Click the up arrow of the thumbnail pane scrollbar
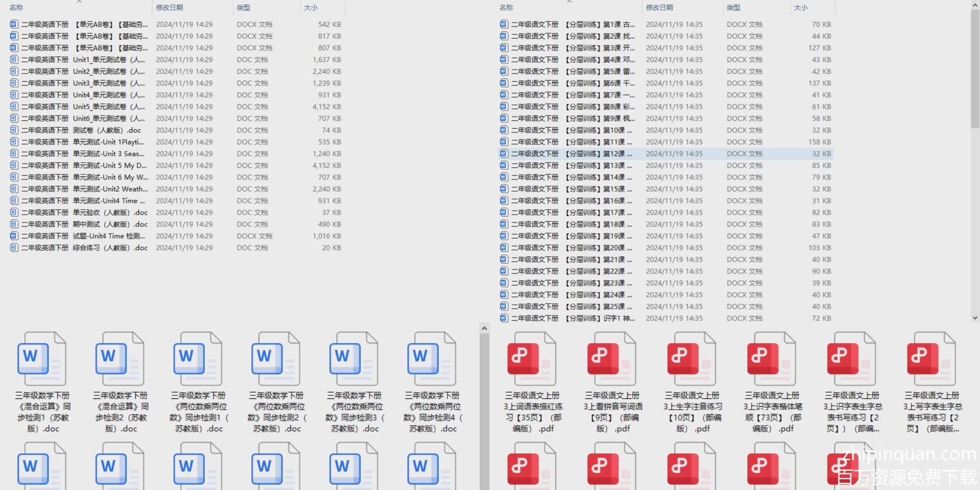980x490 pixels. point(484,328)
